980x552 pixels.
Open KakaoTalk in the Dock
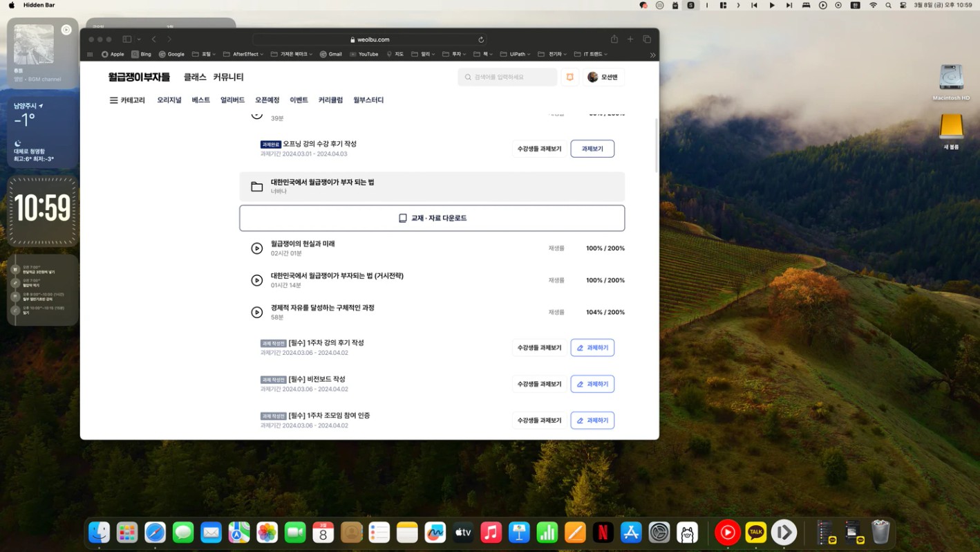[x=755, y=532]
